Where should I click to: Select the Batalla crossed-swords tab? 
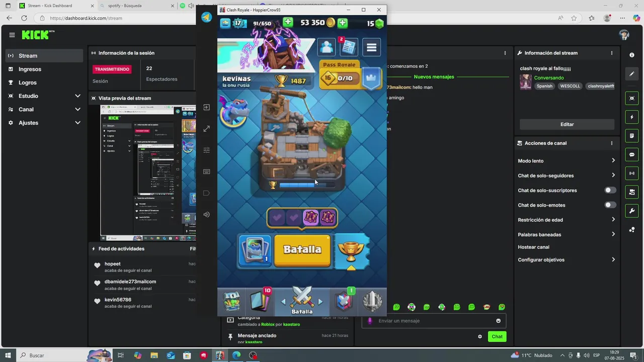click(302, 302)
